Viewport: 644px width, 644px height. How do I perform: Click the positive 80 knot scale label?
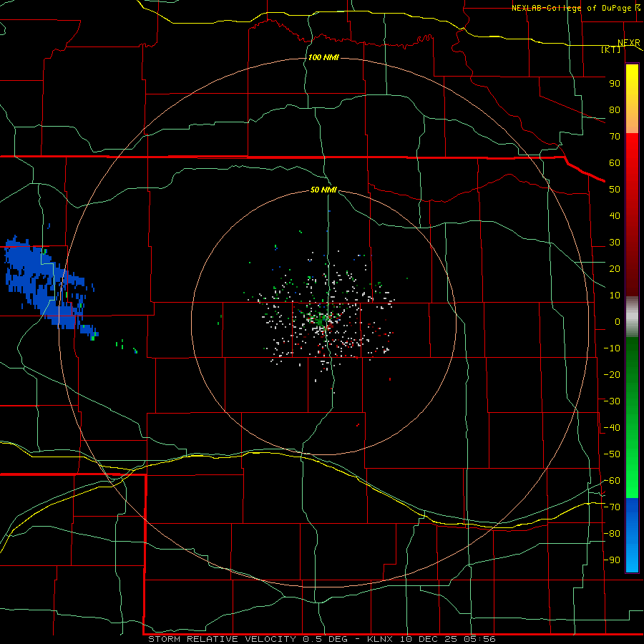tap(615, 110)
